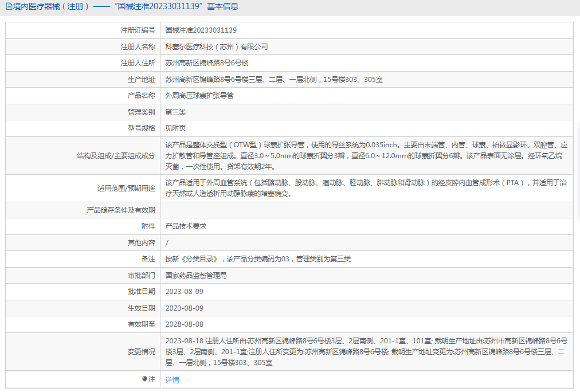Image resolution: width=580 pixels, height=392 pixels.
Task: Click the intended use description mentioning PTA
Action: (366, 188)
